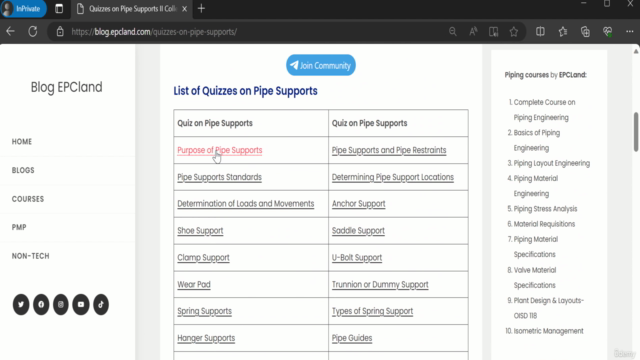
Task: Click the Blog EPCland site title
Action: 67,87
